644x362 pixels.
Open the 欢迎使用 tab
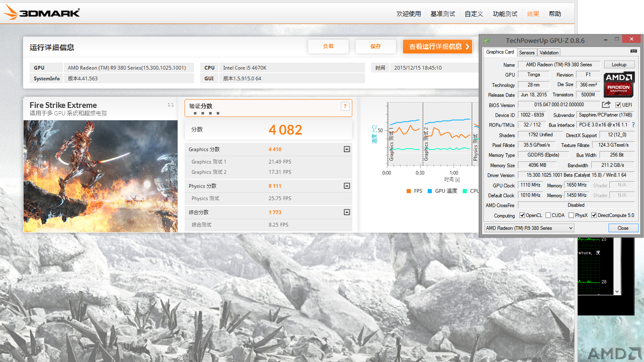tap(409, 14)
